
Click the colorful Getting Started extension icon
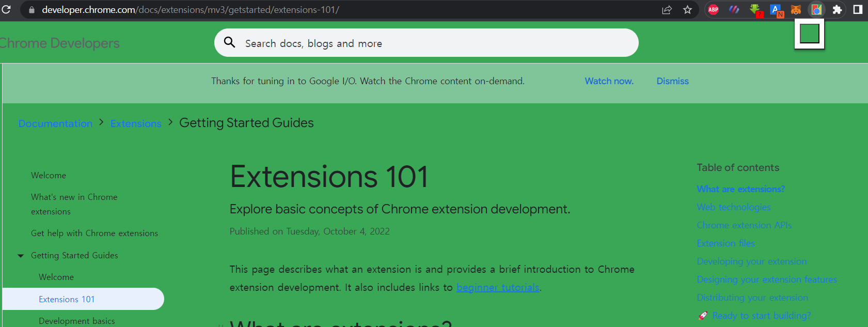click(x=816, y=10)
